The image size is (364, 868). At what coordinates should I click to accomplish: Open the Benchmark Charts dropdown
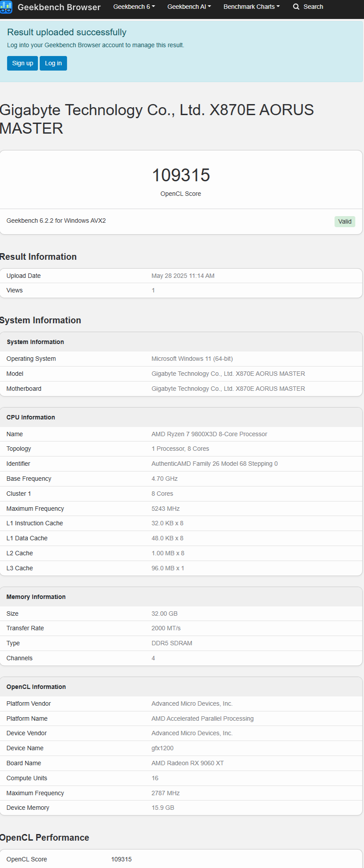252,7
